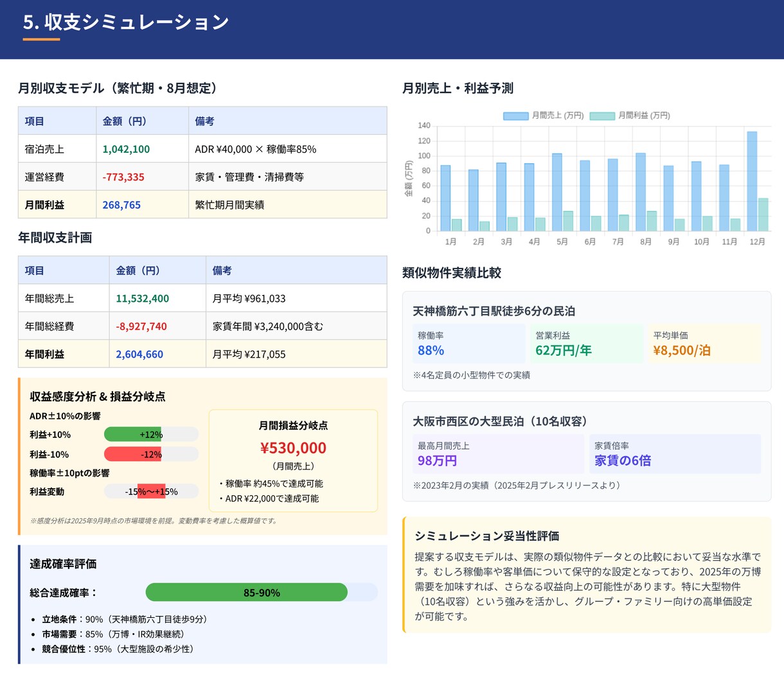Click the ※2023年2月の実績 footnote
The image size is (784, 675).
click(x=518, y=485)
